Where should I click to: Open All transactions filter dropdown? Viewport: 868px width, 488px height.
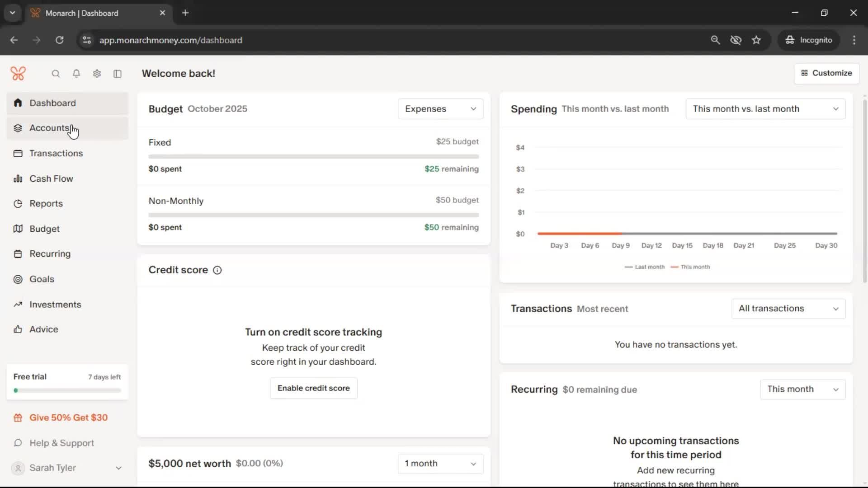[788, 309]
